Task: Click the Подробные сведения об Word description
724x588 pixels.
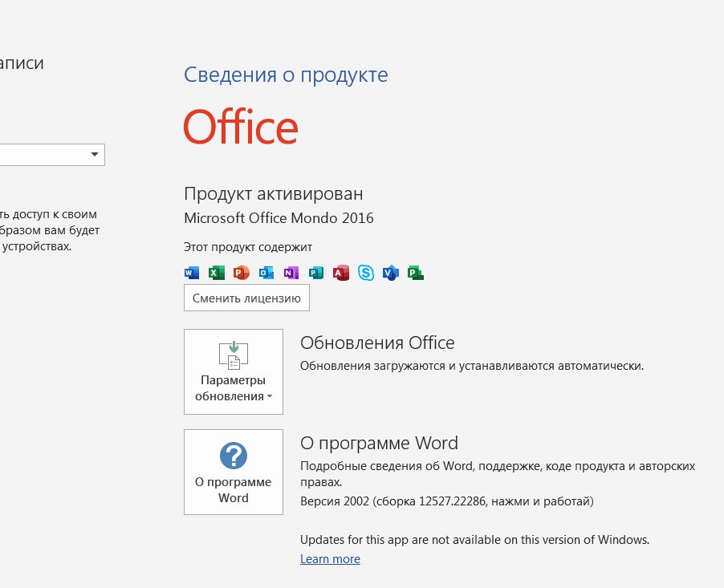Action: click(498, 474)
